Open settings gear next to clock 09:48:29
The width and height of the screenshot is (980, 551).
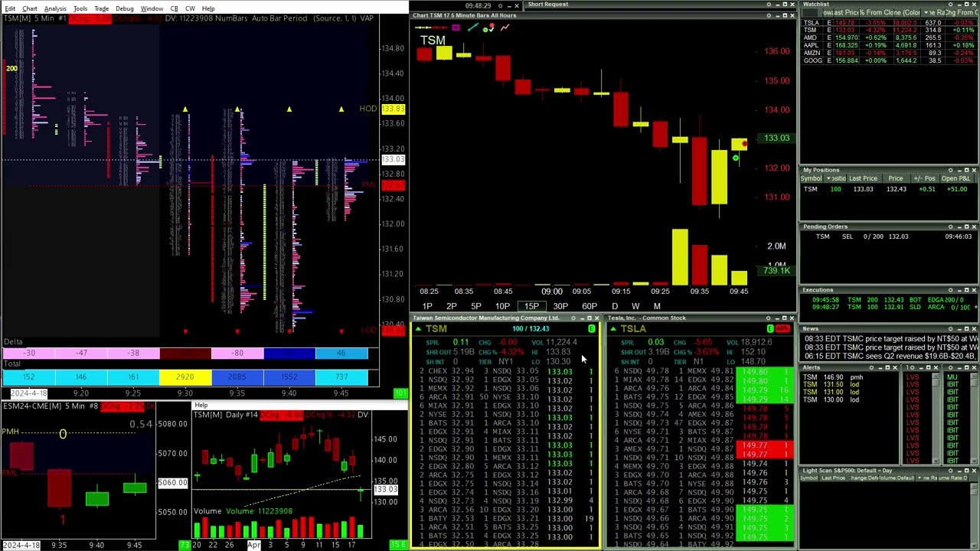(499, 5)
